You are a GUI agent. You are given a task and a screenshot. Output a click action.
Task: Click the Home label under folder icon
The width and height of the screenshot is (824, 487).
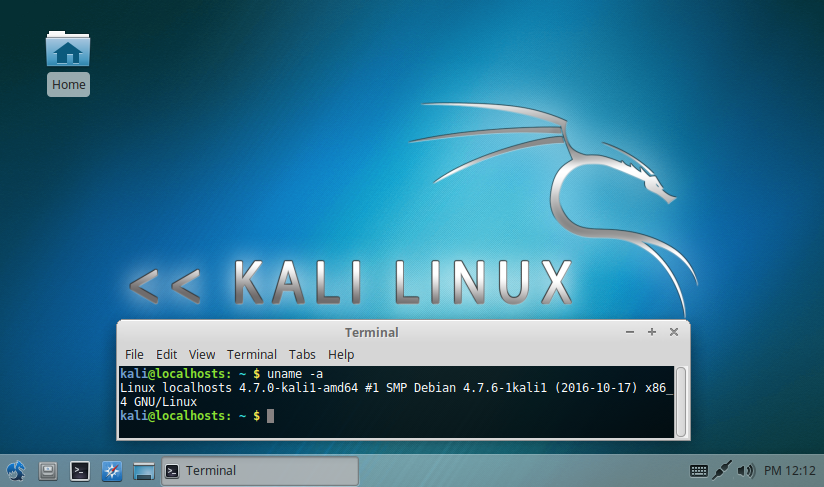[x=68, y=85]
